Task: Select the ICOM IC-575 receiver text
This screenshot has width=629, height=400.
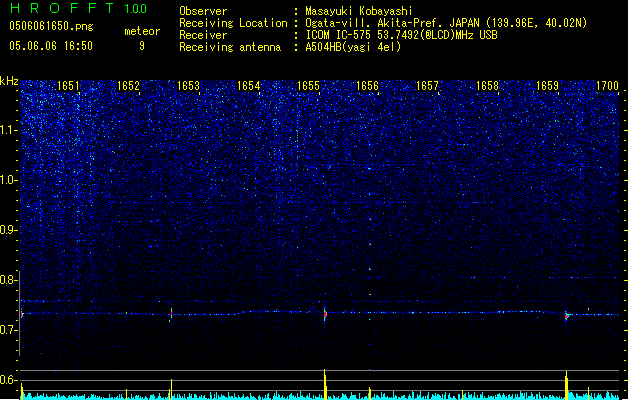Action: [x=402, y=35]
